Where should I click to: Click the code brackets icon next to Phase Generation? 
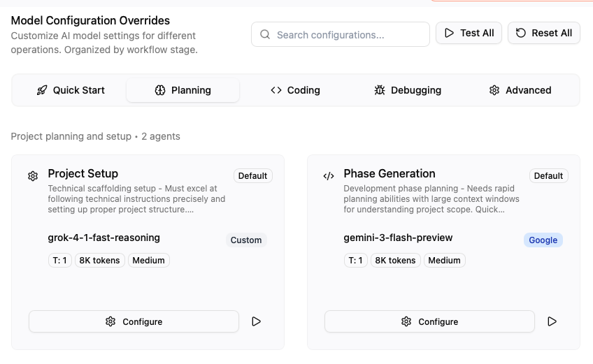click(329, 176)
